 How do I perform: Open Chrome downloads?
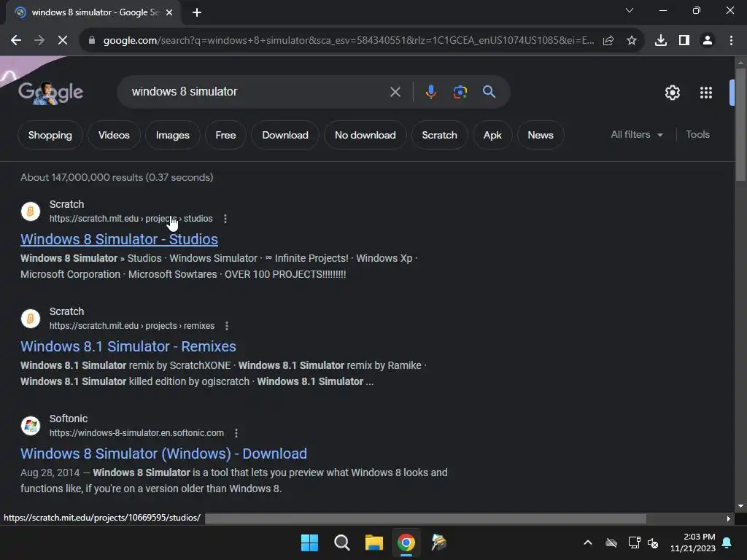[x=661, y=41]
